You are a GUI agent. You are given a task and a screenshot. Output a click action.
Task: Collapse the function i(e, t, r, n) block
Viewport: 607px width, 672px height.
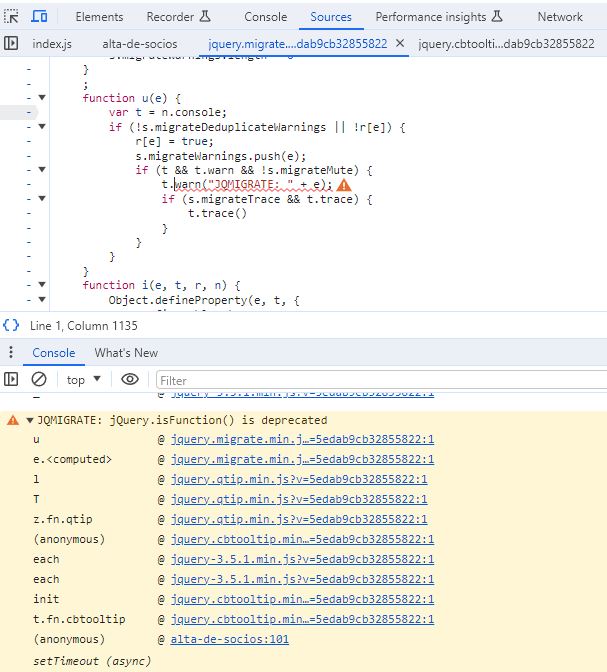(42, 285)
